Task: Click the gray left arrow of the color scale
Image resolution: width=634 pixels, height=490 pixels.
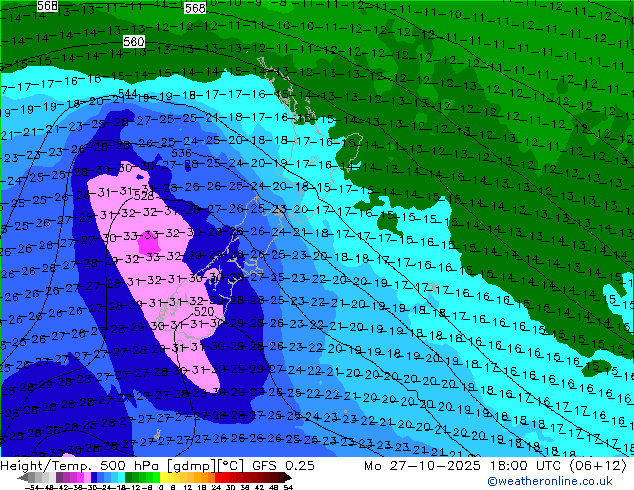Action: click(x=23, y=477)
